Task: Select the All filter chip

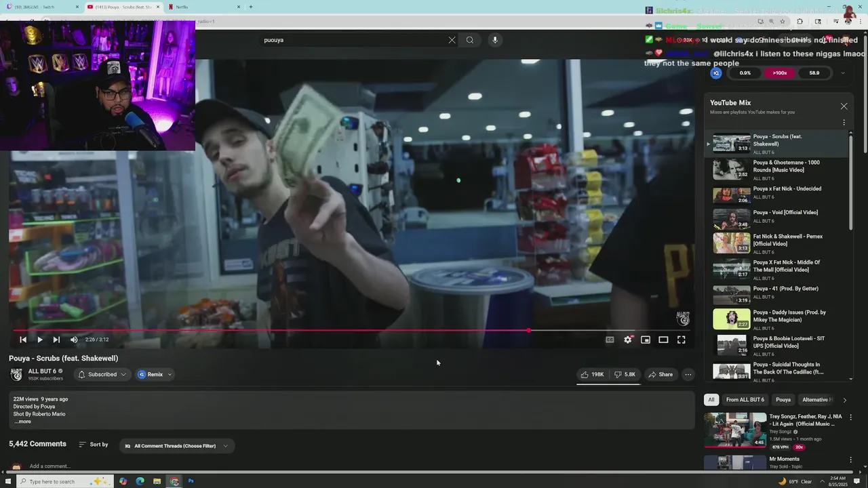Action: click(711, 400)
